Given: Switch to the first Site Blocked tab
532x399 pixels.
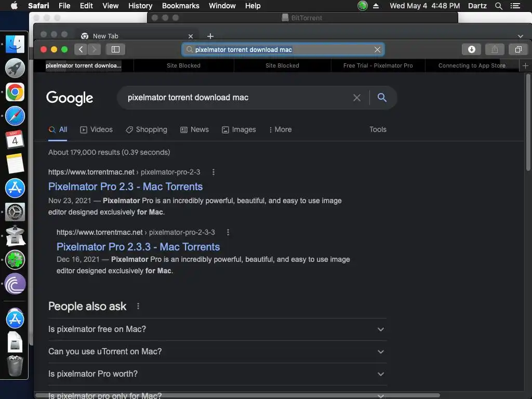Looking at the screenshot, I should pyautogui.click(x=183, y=65).
